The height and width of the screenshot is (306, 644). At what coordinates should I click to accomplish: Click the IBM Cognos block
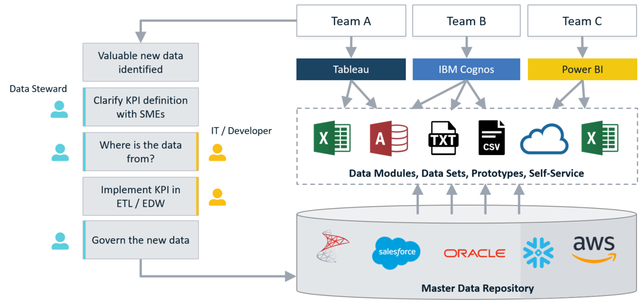466,69
